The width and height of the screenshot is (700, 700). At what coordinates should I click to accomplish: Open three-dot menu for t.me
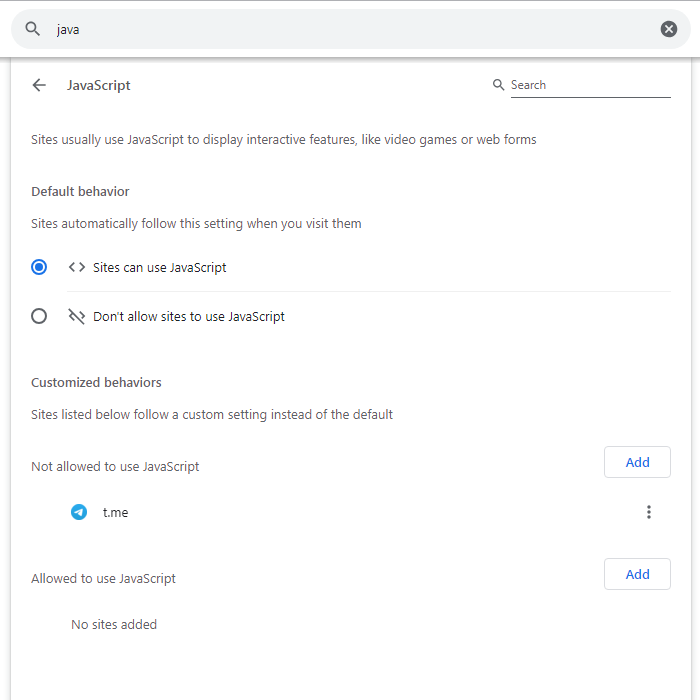pos(648,512)
